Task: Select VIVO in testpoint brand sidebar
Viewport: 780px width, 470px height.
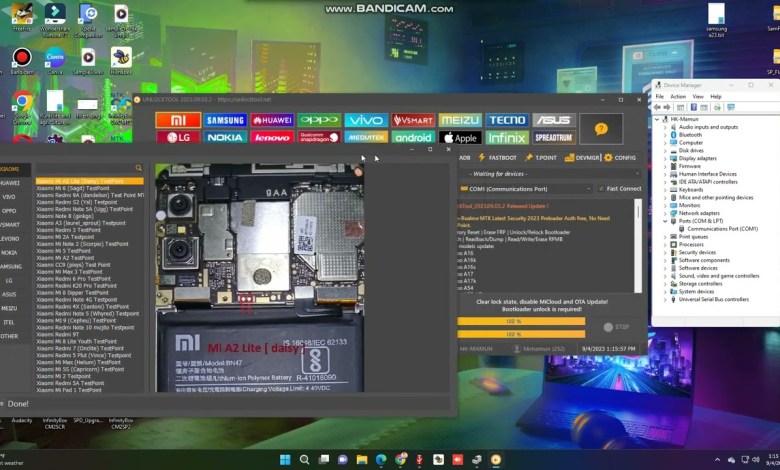Action: coord(9,197)
